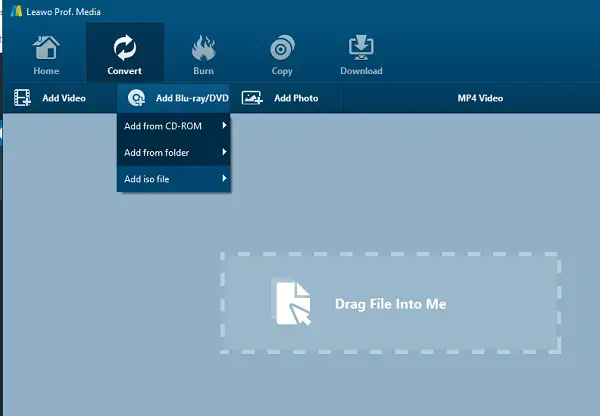Click the Add Blu-ray/DVD disc icon
The height and width of the screenshot is (416, 600).
136,98
